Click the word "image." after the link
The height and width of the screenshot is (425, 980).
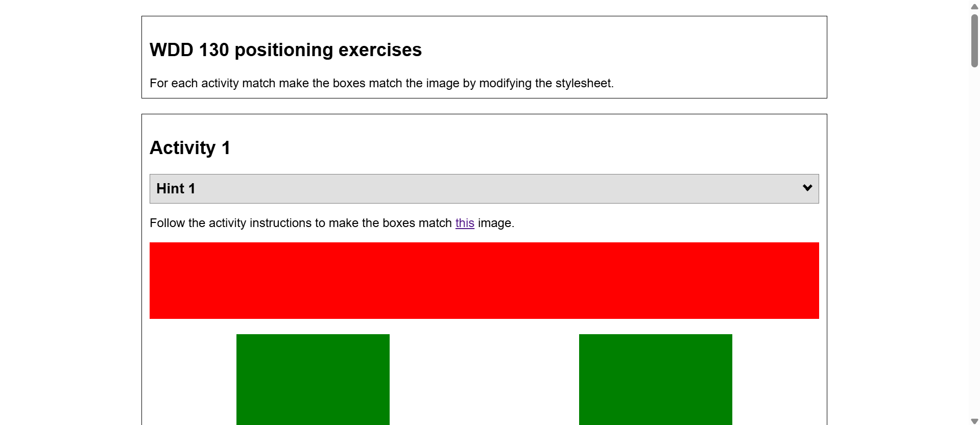tap(496, 223)
